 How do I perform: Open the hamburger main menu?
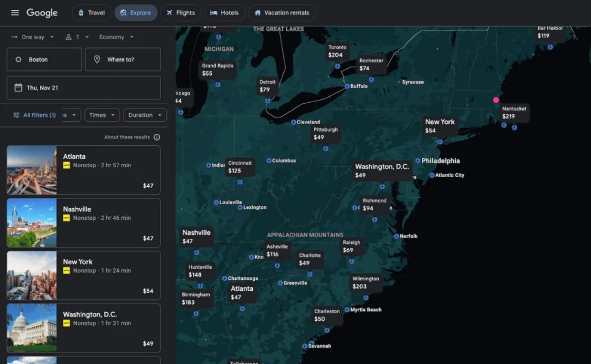14,13
